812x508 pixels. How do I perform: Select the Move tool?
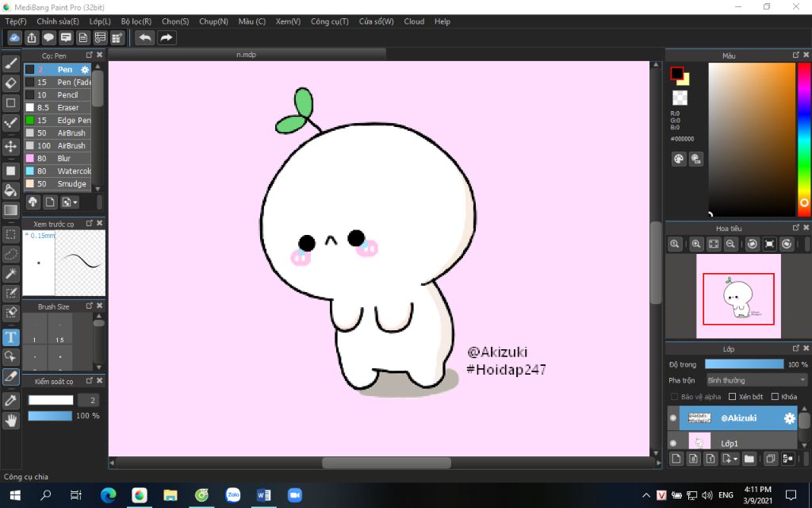(11, 147)
